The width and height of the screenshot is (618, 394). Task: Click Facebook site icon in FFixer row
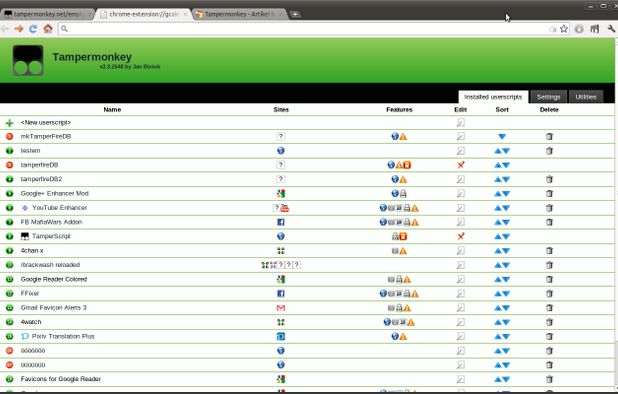281,294
